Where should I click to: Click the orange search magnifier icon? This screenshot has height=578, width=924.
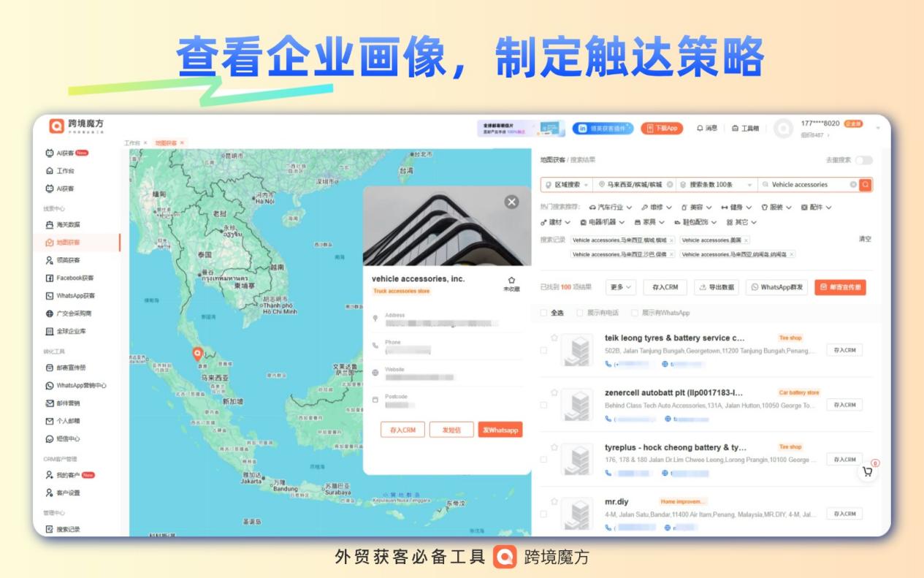pyautogui.click(x=866, y=185)
